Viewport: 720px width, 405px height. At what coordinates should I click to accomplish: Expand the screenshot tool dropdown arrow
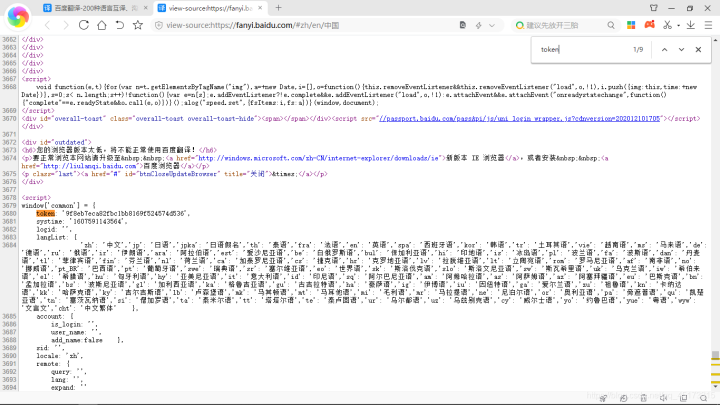[x=678, y=26]
